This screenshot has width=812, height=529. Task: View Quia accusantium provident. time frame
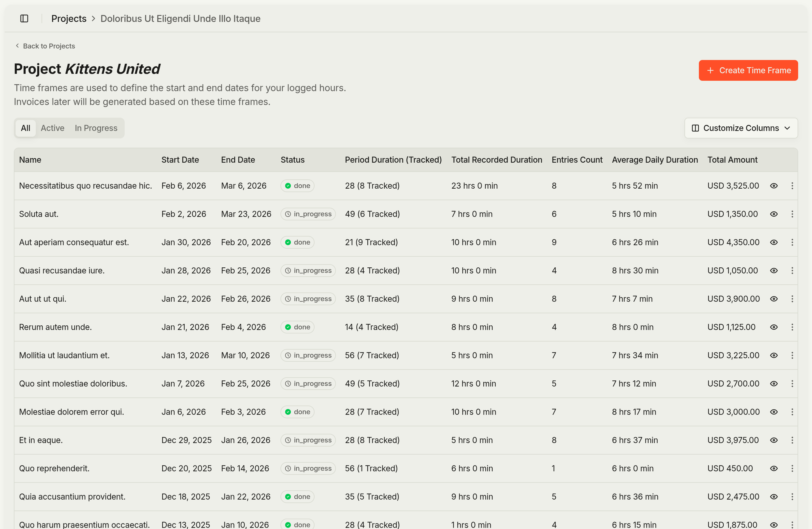pos(774,497)
